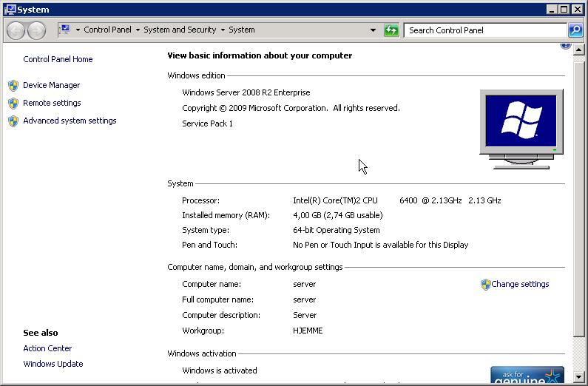Click the Forward navigation arrow button
The width and height of the screenshot is (588, 386).
pyautogui.click(x=36, y=30)
